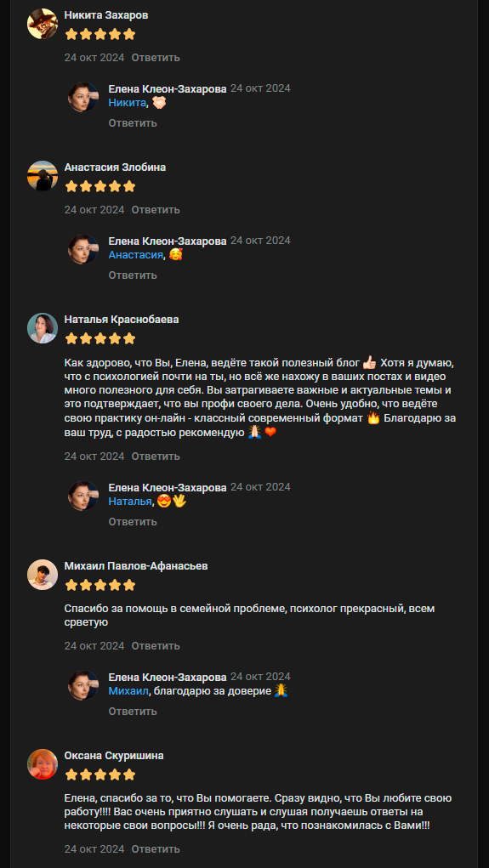The height and width of the screenshot is (868, 489).
Task: Click Елена Клеон-Захарова's avatar in reply to Никита
Action: tap(83, 97)
